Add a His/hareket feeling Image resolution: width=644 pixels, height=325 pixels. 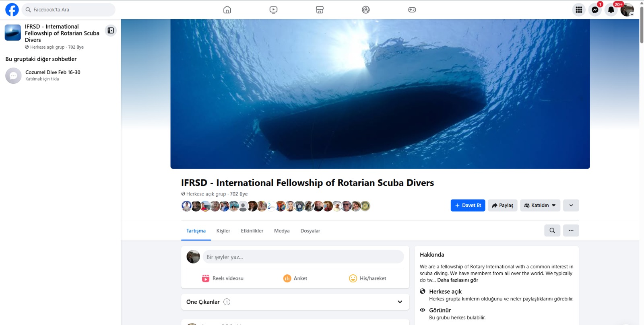[367, 278]
